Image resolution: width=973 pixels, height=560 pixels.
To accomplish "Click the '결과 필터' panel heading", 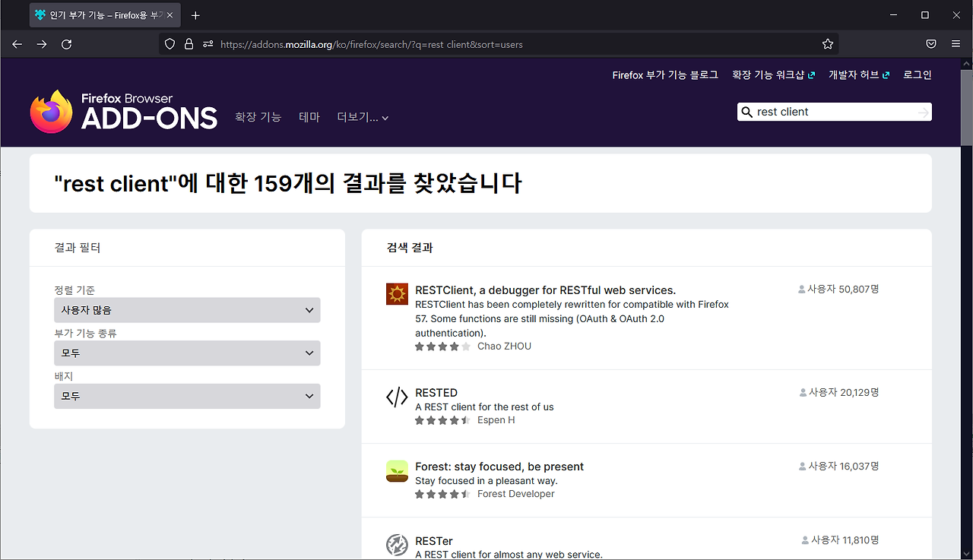I will (78, 248).
